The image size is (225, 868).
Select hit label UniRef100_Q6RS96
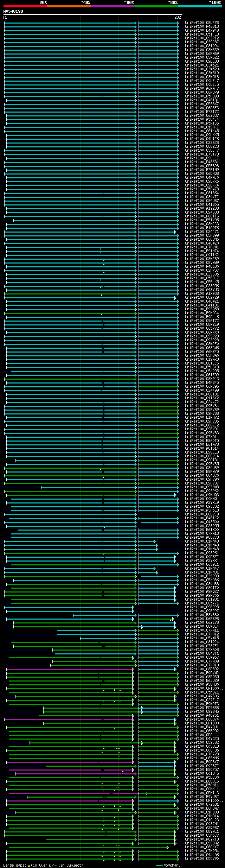pos(202,619)
